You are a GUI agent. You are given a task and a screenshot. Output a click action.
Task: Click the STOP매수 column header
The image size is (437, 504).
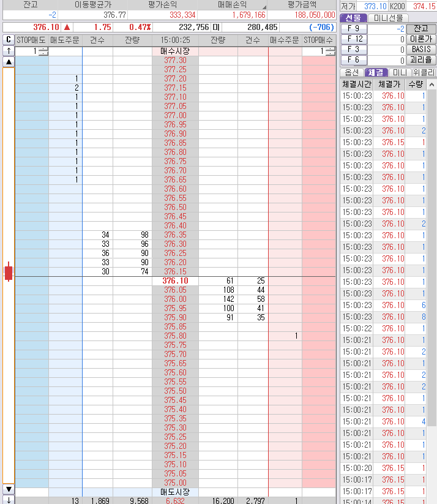point(318,40)
